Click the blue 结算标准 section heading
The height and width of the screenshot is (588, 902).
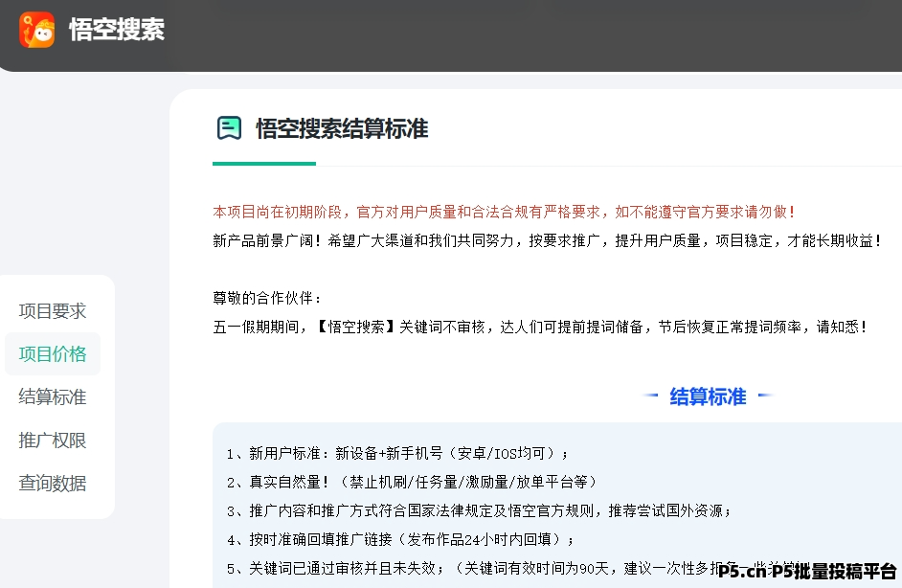coord(708,396)
